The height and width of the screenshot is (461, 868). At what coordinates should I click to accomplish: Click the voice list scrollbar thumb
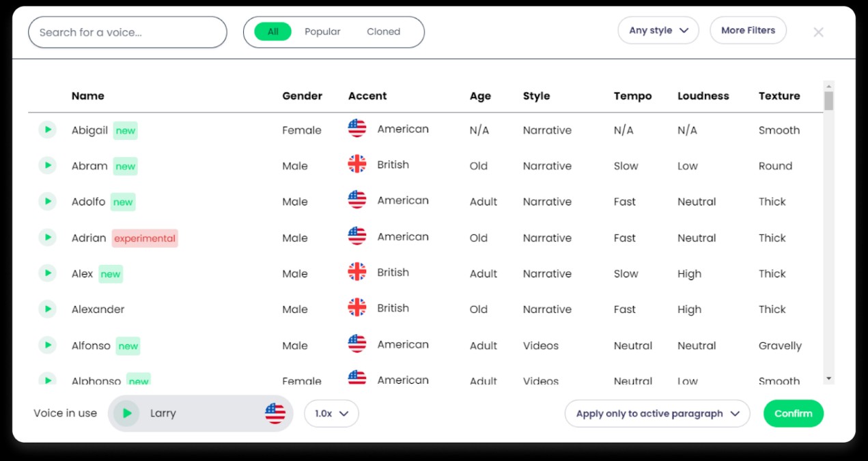[x=828, y=100]
